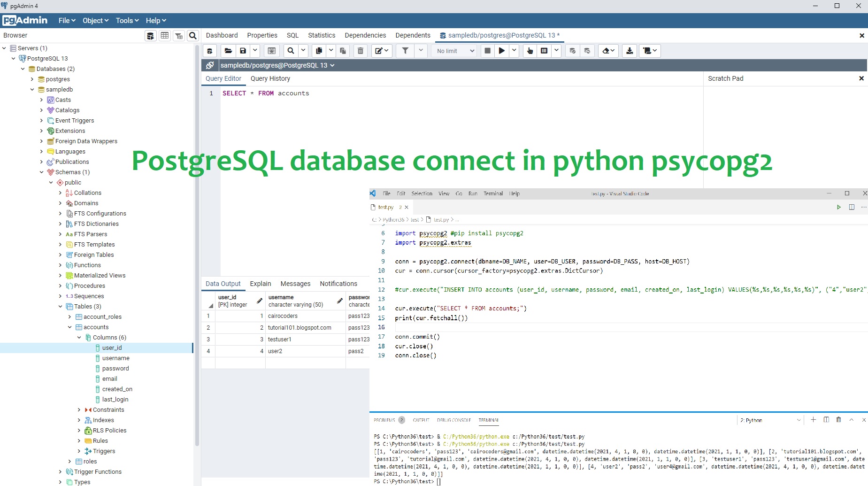Click the cairocoders username cell
Viewport: 868px width, 486px height.
[305, 316]
